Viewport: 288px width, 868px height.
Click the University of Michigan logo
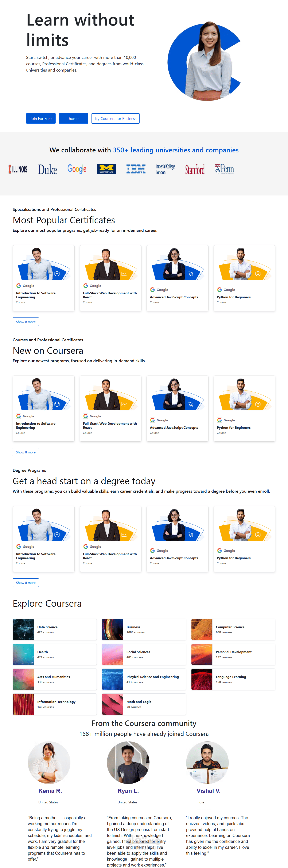[106, 169]
